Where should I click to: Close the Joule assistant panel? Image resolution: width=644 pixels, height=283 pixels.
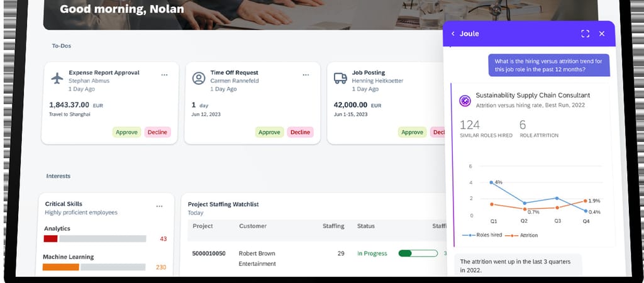(602, 34)
